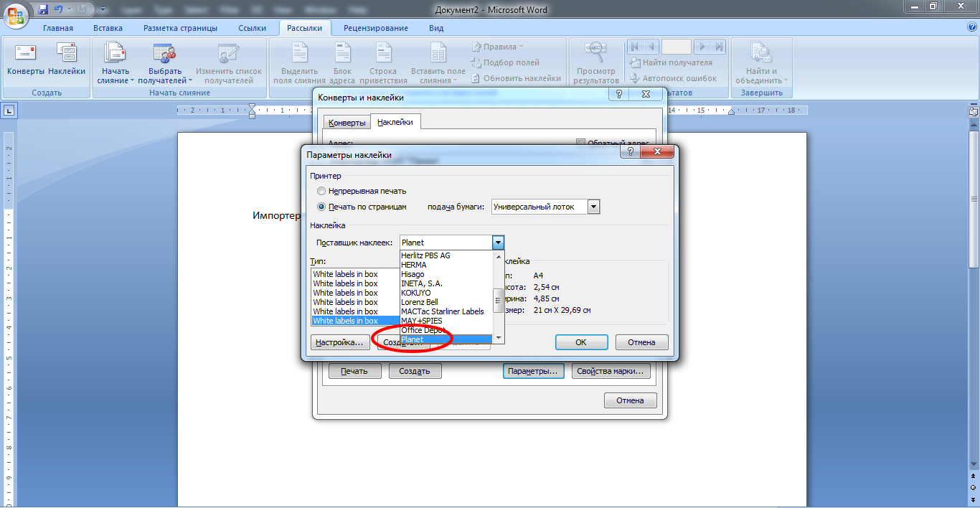Go to last record arrow
The height and width of the screenshot is (508, 980).
tap(718, 47)
